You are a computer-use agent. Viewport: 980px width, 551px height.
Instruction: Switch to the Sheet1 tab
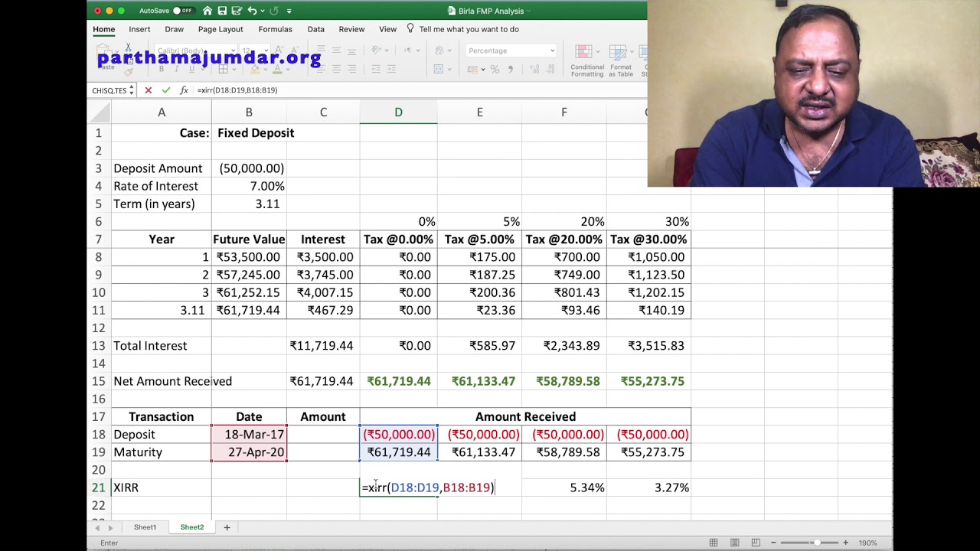point(145,527)
